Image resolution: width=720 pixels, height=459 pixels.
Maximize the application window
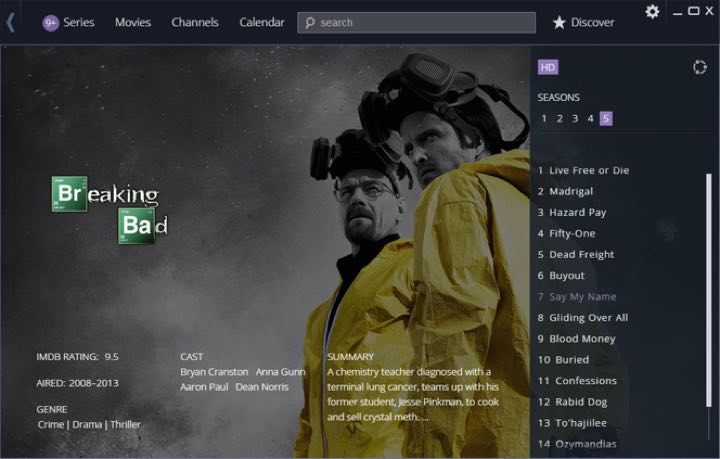tap(694, 11)
